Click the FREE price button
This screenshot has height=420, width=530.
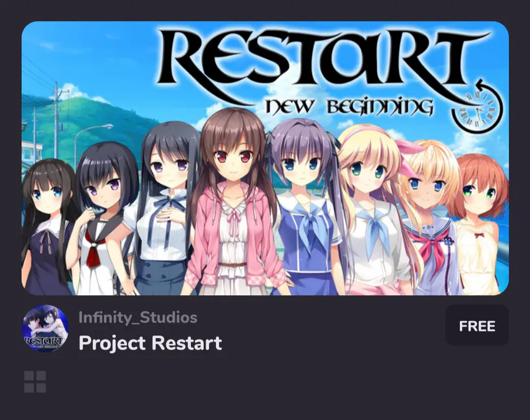[x=477, y=325]
